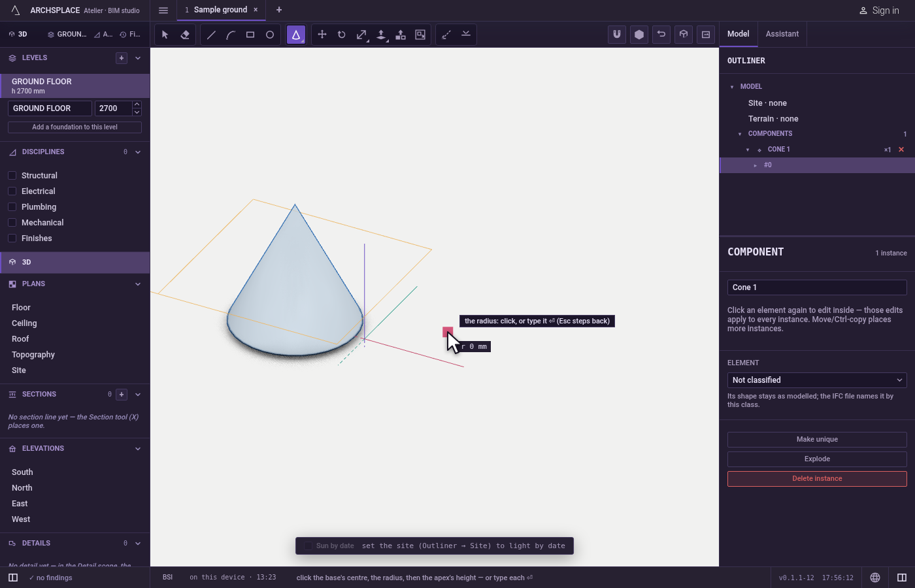This screenshot has width=915, height=588.
Task: Activate the Move tool
Action: tap(322, 35)
